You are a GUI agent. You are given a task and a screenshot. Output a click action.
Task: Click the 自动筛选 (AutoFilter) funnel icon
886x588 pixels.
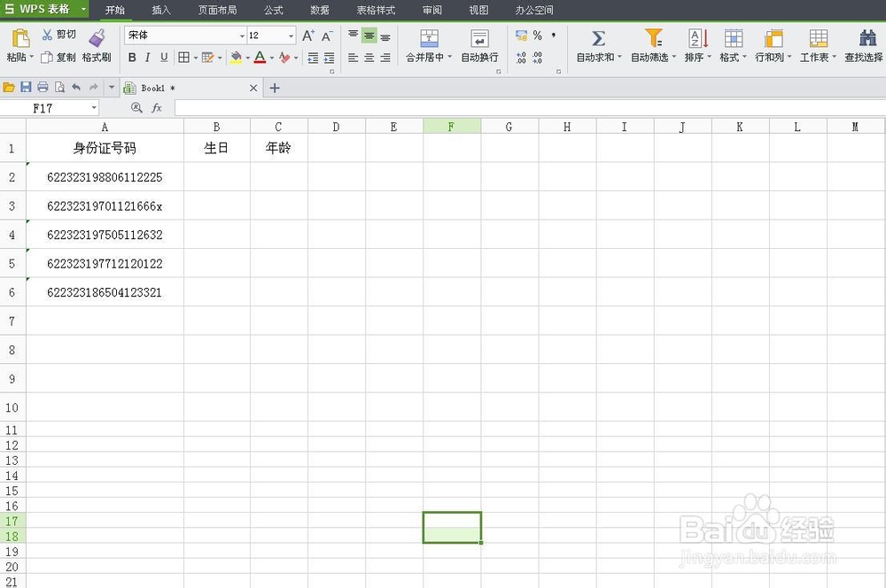pyautogui.click(x=653, y=40)
